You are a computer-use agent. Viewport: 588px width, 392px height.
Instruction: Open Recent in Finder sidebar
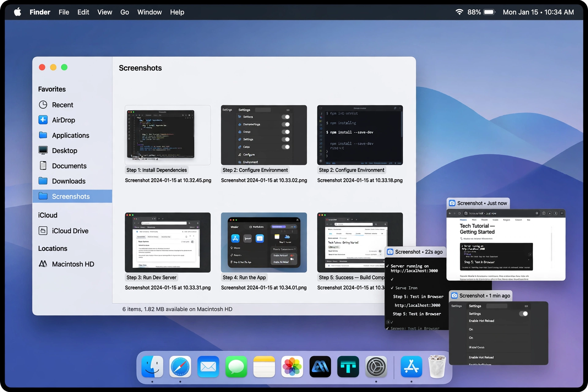72,105
